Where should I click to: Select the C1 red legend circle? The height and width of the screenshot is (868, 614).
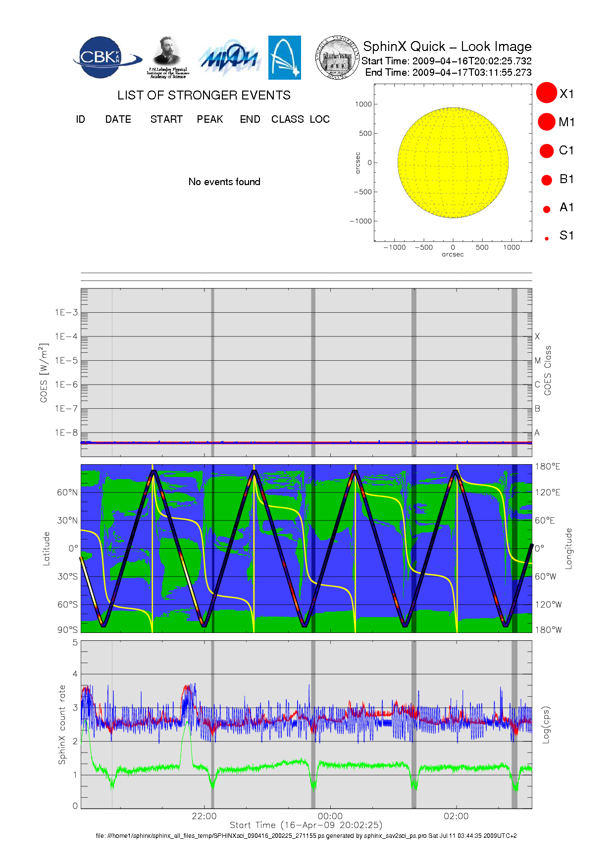point(547,150)
